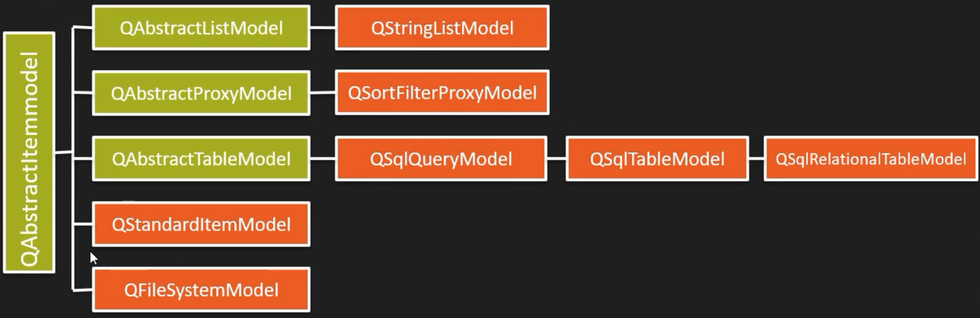Click the QSortFilterProxyModel box
The height and width of the screenshot is (318, 980).
[442, 93]
